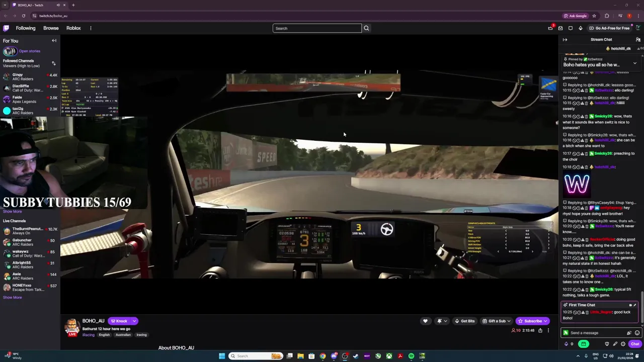
Task: Open the Gingy followed channel
Action: click(30, 77)
